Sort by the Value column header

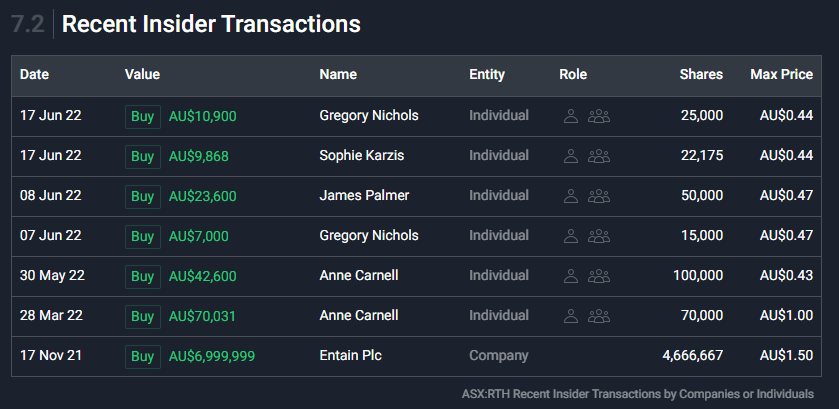pos(142,74)
